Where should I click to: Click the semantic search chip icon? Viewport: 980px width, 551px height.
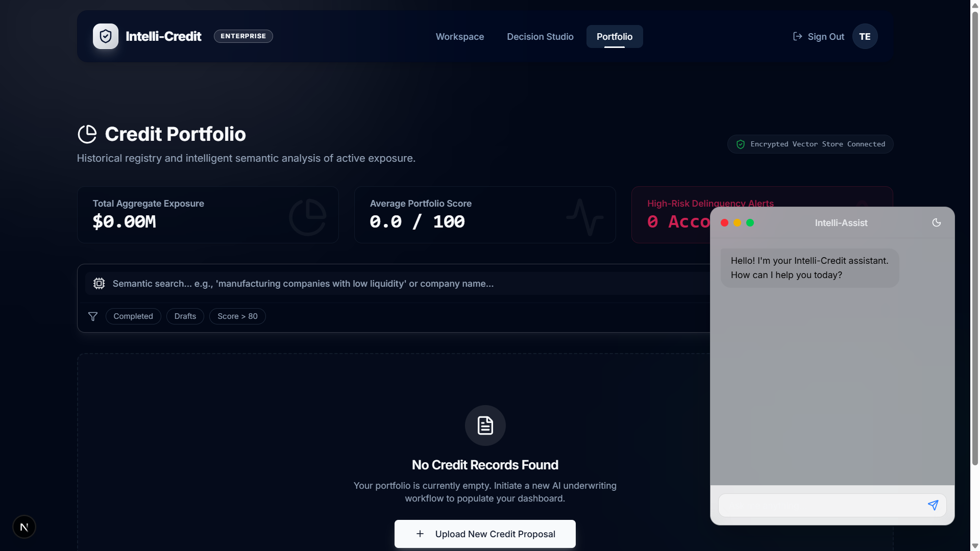99,284
